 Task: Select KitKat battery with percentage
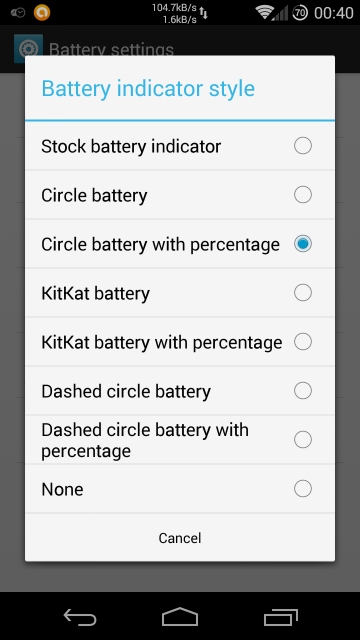(180, 342)
